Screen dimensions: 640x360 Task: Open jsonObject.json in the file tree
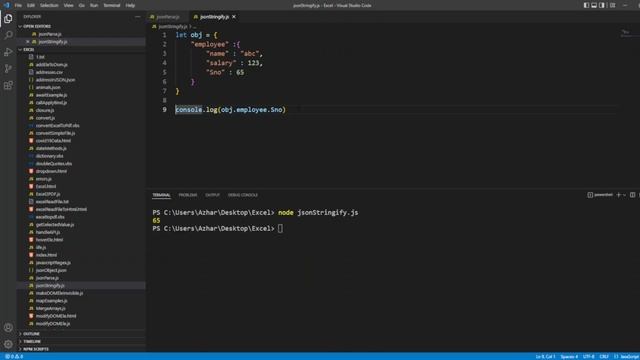pyautogui.click(x=51, y=270)
